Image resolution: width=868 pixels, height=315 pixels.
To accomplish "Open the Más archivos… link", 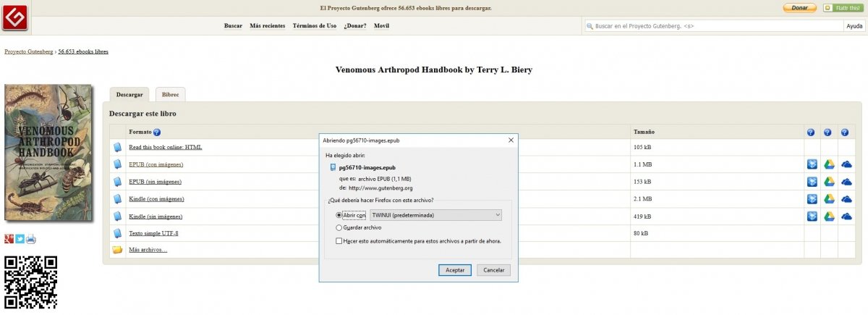I will (148, 250).
